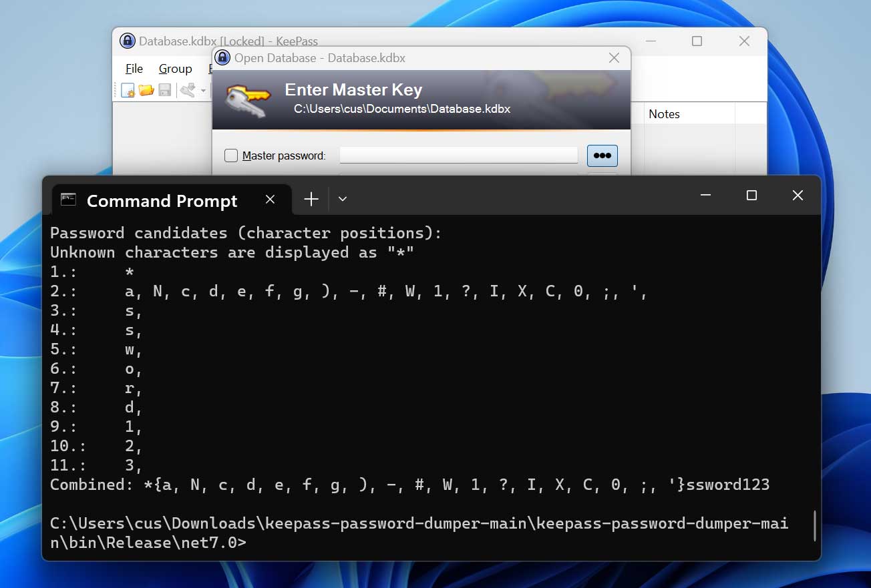Close the Command Prompt tab
This screenshot has width=871, height=588.
tap(270, 200)
